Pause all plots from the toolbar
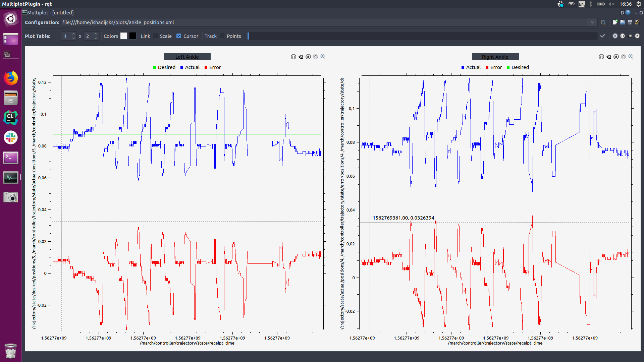 tap(622, 36)
